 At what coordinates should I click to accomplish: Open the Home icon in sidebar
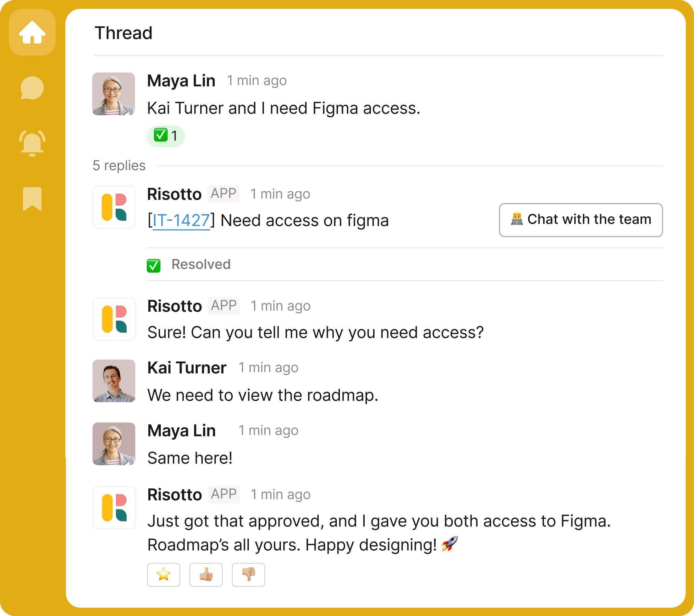click(32, 32)
